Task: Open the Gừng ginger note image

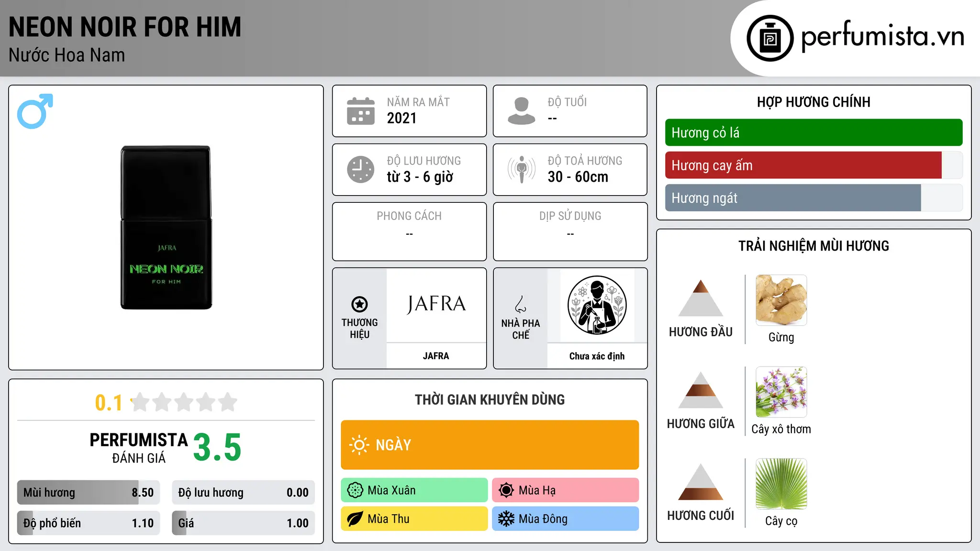Action: tap(781, 300)
